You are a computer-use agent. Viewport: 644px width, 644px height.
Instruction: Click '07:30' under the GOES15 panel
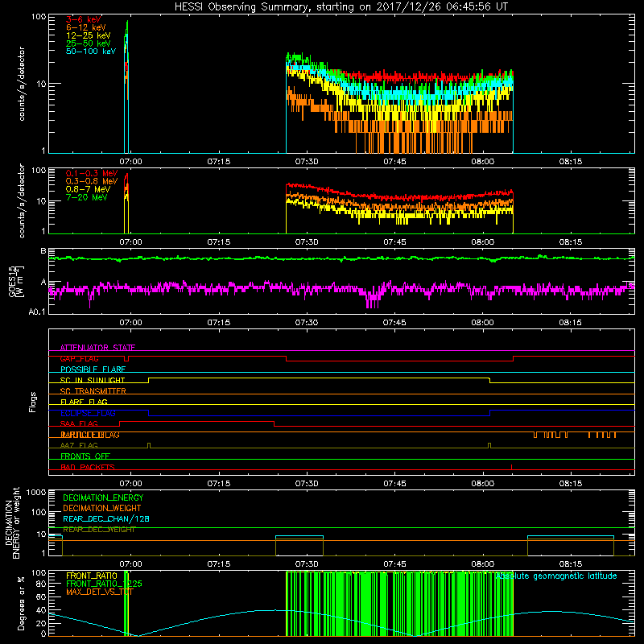(307, 323)
